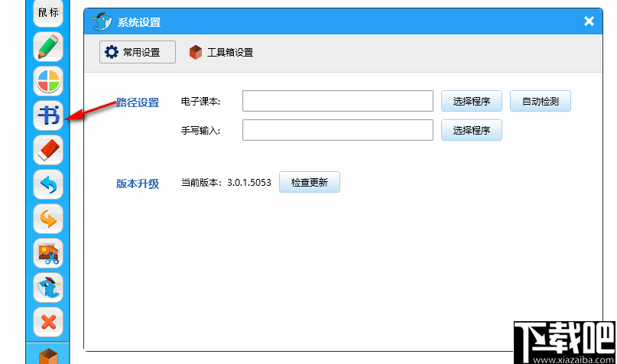This screenshot has height=364, width=617.
Task: Select the red eraser tool
Action: [48, 150]
